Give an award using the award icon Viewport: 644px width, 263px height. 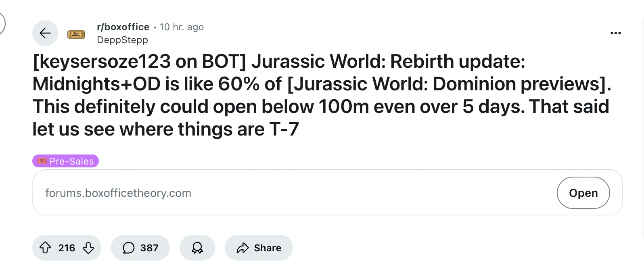tap(197, 248)
